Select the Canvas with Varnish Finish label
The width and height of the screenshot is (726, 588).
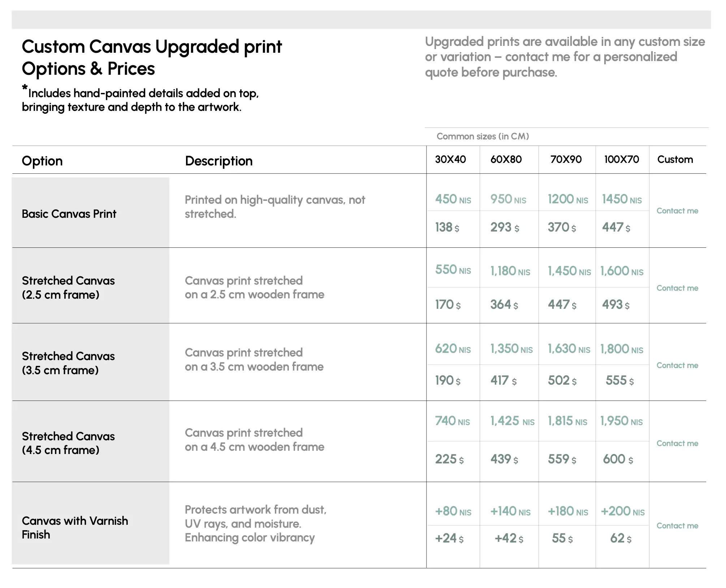[75, 528]
